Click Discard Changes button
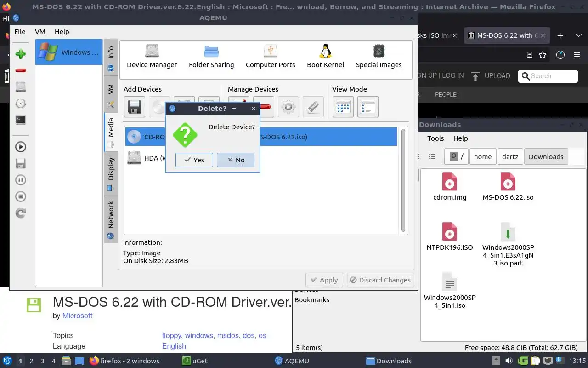This screenshot has width=588, height=368. click(x=380, y=280)
